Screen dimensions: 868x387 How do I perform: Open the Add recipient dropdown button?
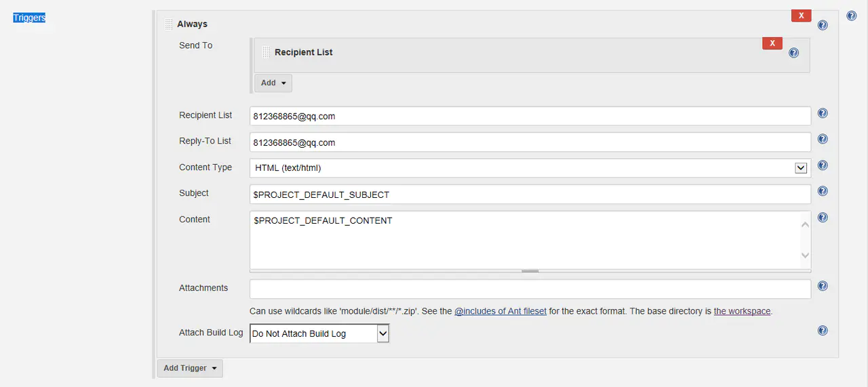pyautogui.click(x=273, y=83)
